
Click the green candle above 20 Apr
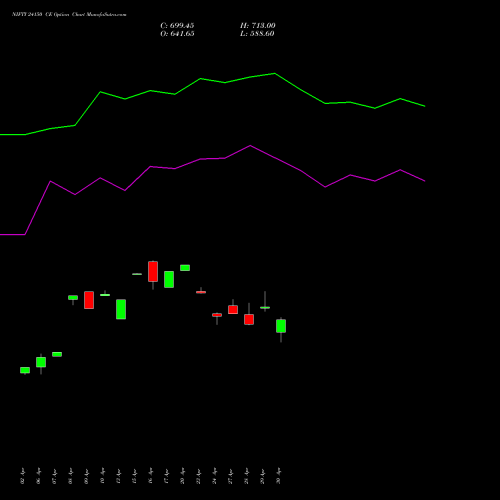pos(185,268)
